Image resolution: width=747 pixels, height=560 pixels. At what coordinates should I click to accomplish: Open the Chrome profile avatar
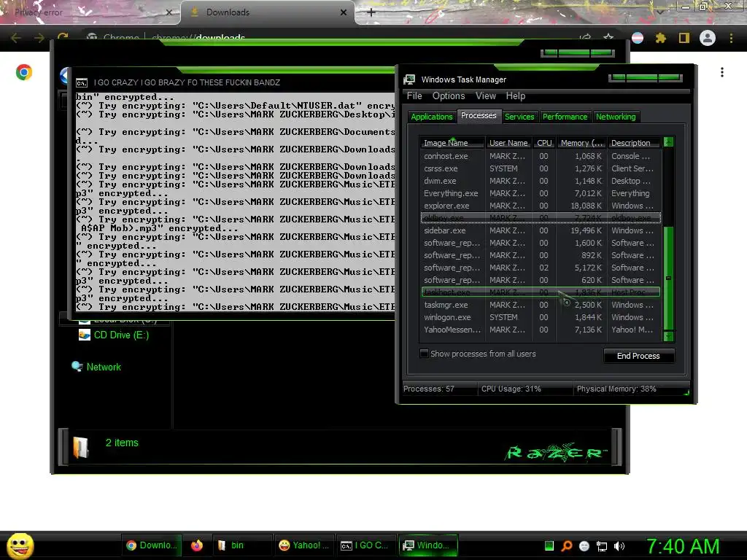(x=708, y=38)
